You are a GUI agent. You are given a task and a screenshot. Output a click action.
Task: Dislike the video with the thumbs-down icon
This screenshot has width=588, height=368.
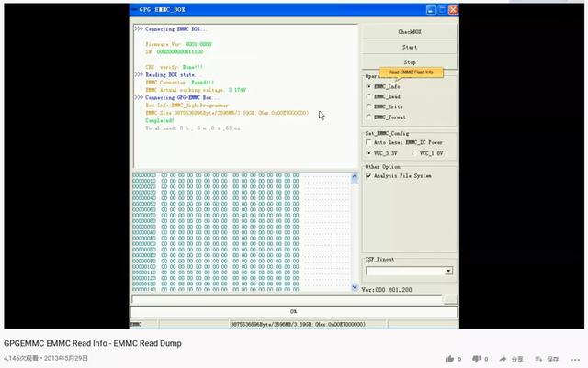point(476,359)
